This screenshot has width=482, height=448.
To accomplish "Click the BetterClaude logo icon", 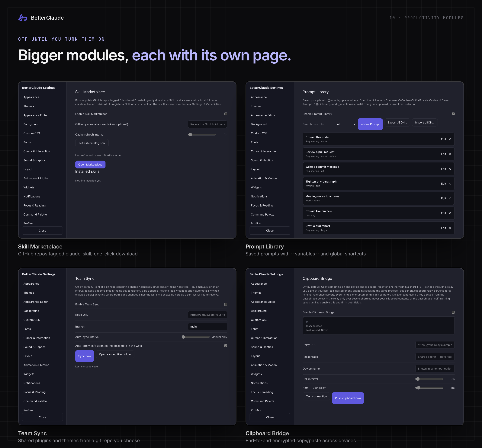I will (23, 18).
